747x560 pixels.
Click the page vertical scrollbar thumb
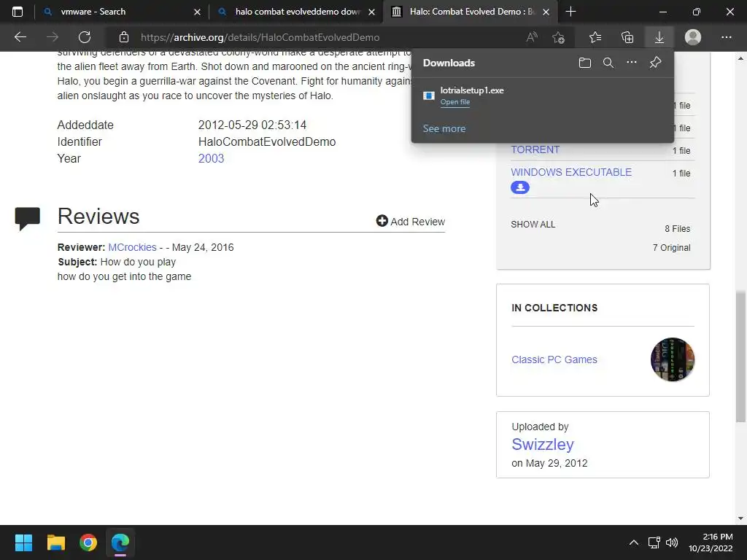click(x=740, y=357)
